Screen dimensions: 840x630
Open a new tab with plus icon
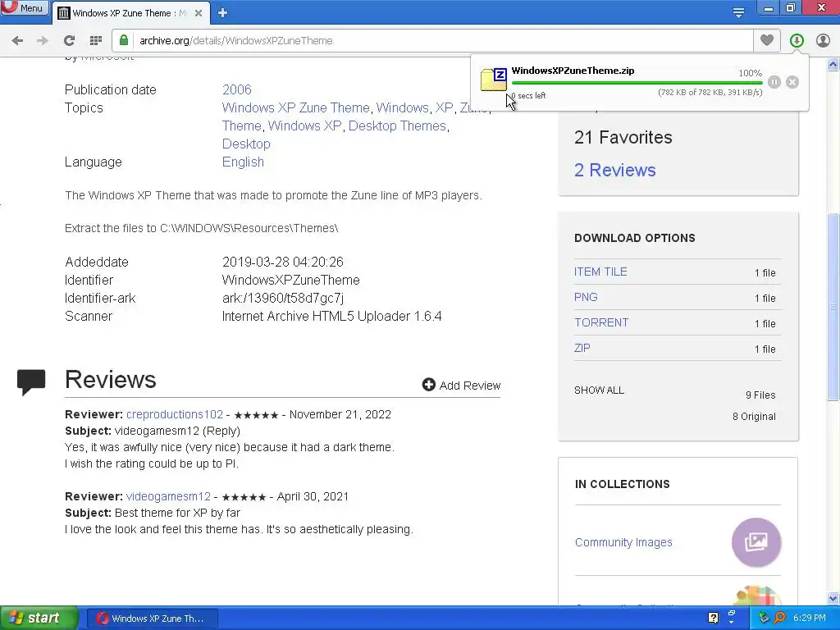tap(223, 13)
